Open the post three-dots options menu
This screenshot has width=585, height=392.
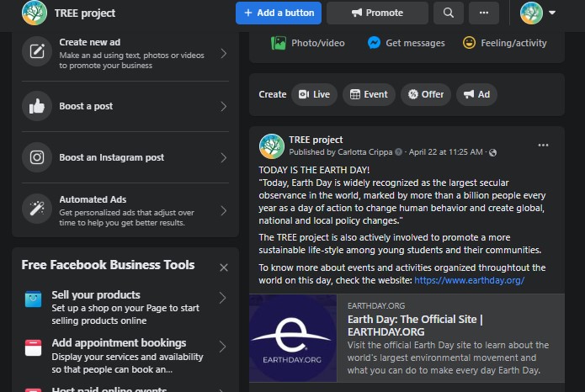pos(543,145)
